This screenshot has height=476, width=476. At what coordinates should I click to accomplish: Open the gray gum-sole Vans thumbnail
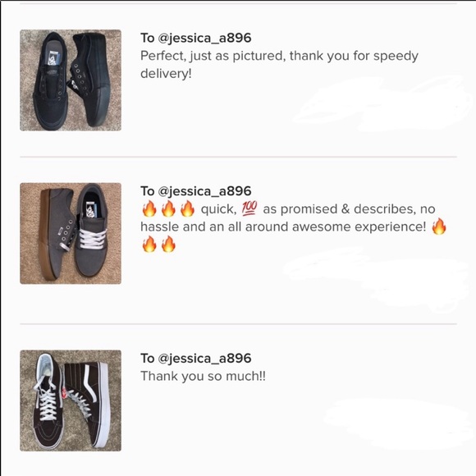click(71, 233)
